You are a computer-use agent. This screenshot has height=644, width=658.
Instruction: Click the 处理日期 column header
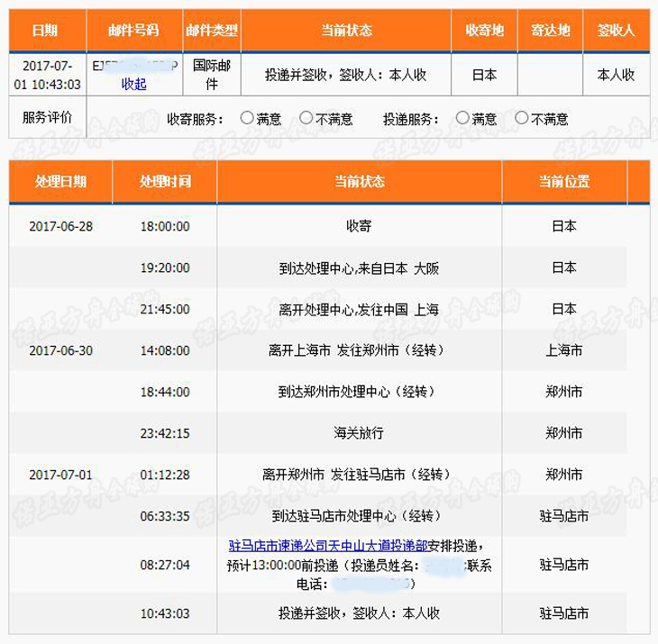tap(60, 182)
